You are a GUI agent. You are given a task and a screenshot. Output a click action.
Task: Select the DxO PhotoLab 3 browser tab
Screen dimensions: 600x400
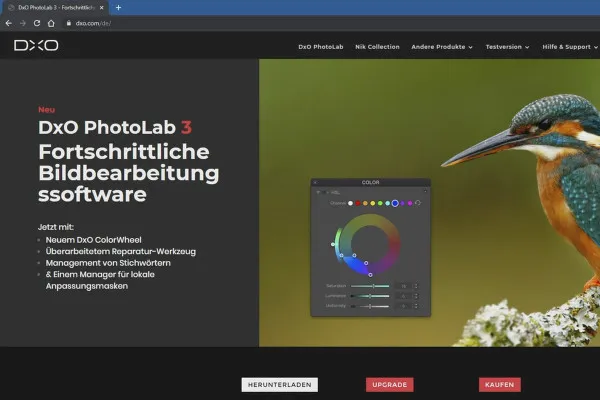pos(56,7)
